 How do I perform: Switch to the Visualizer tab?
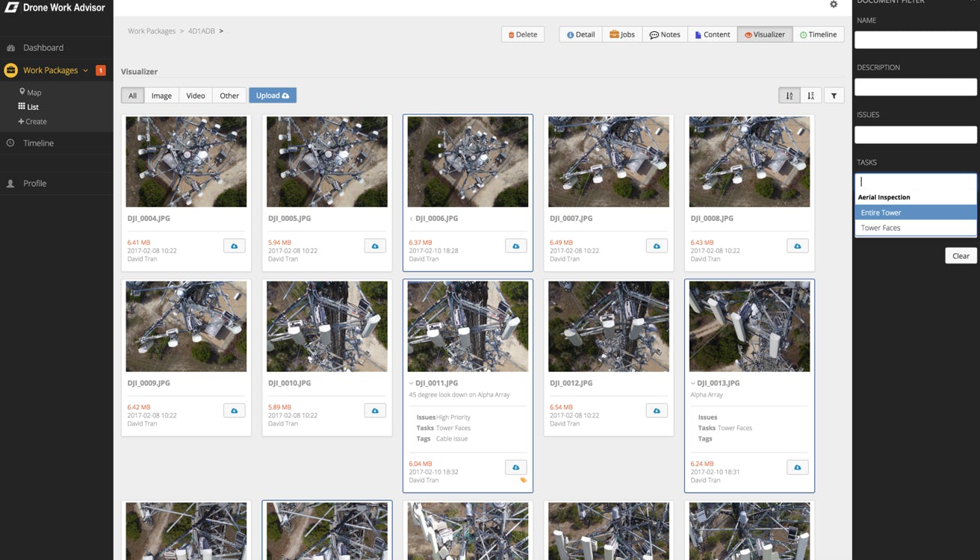[765, 34]
